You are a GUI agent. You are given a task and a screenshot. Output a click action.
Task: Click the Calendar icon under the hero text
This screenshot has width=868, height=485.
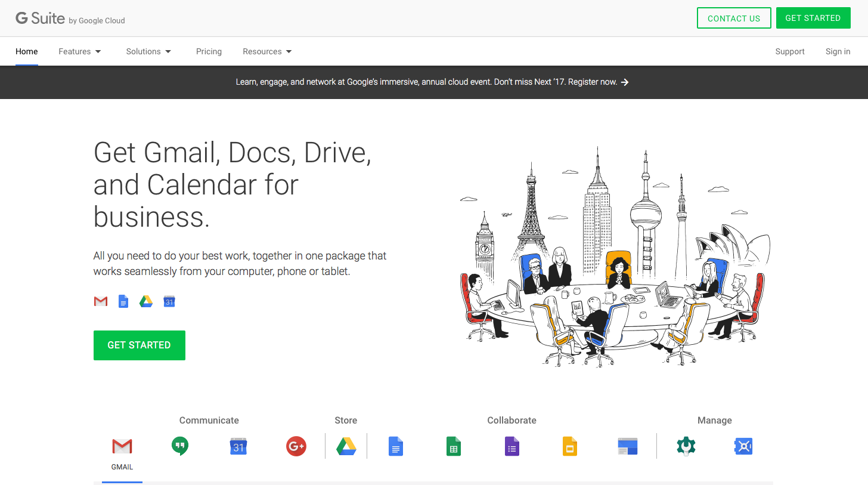pos(169,301)
